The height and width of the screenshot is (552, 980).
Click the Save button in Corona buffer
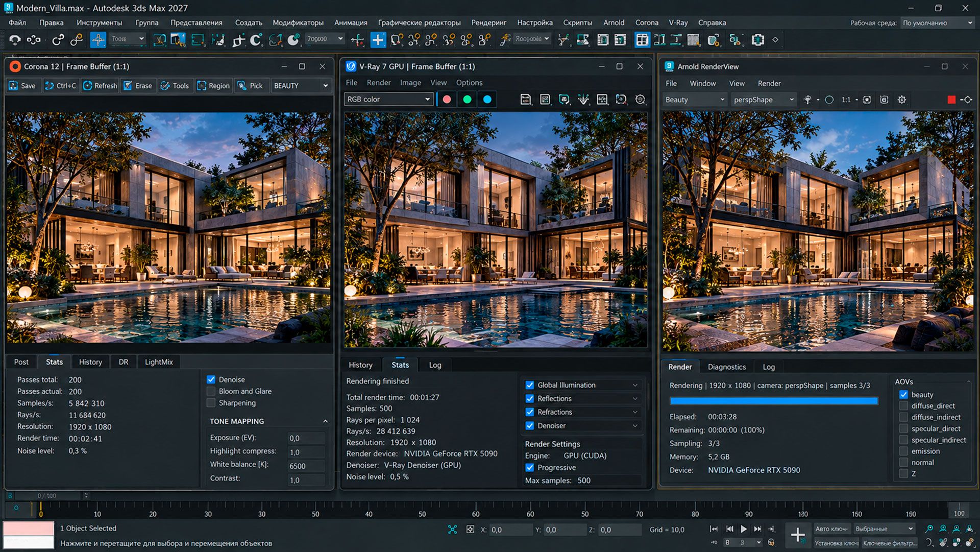point(22,86)
